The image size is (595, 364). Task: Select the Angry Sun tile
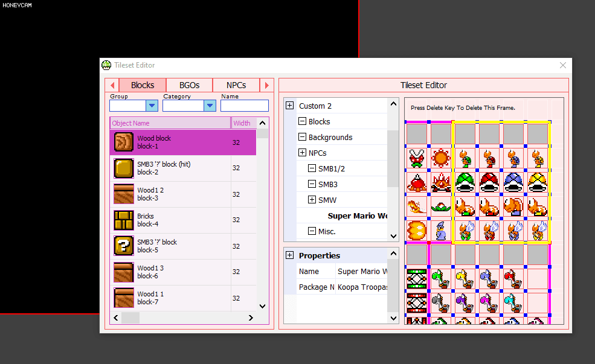pyautogui.click(x=441, y=159)
